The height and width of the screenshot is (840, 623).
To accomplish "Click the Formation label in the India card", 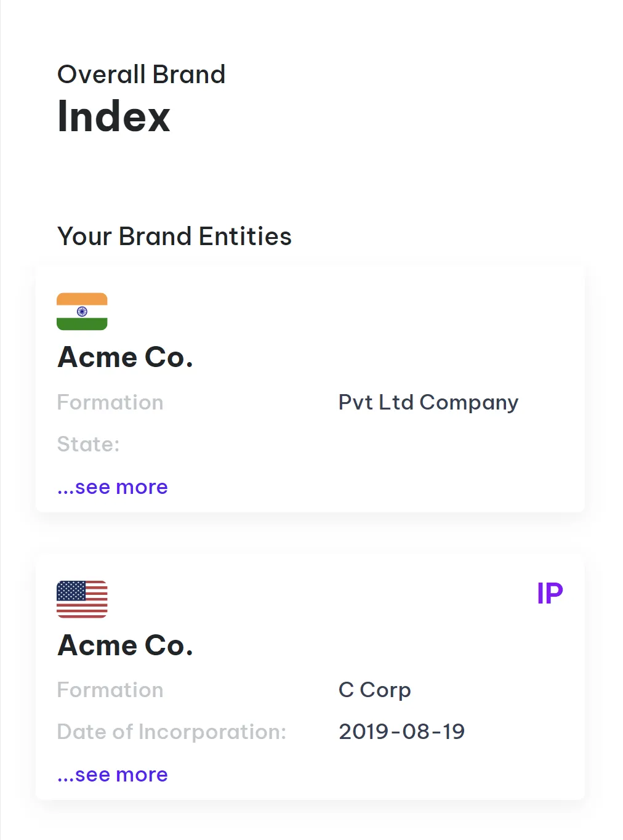I will (x=110, y=403).
